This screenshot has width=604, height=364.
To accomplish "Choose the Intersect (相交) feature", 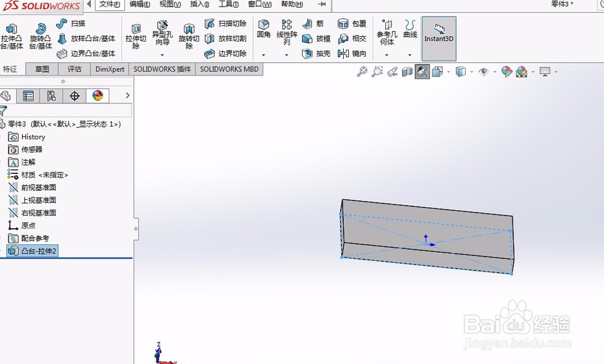I will pos(352,39).
